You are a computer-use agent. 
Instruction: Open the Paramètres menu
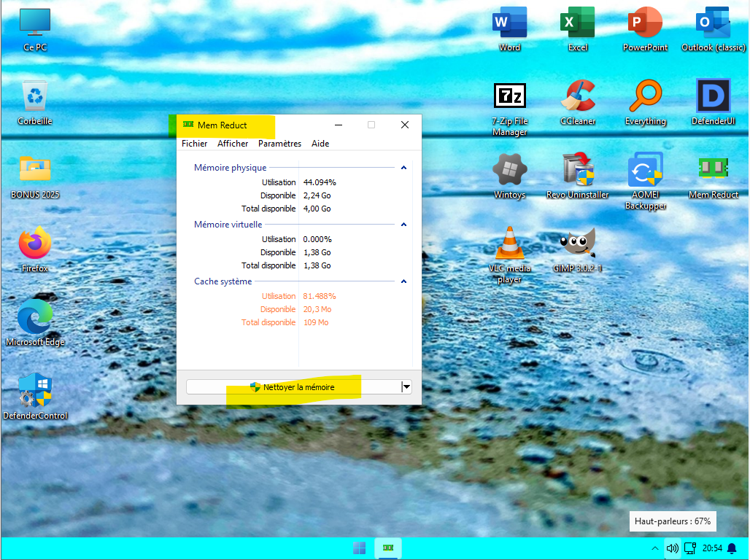pos(280,144)
